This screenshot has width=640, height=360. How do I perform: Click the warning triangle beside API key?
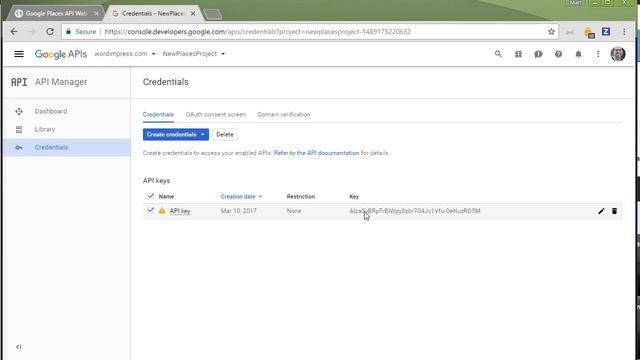pos(162,211)
